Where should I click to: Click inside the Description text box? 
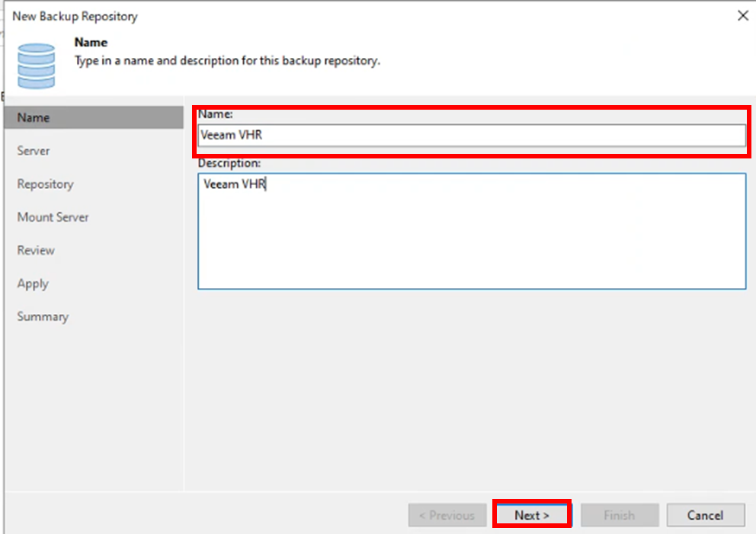(x=472, y=232)
